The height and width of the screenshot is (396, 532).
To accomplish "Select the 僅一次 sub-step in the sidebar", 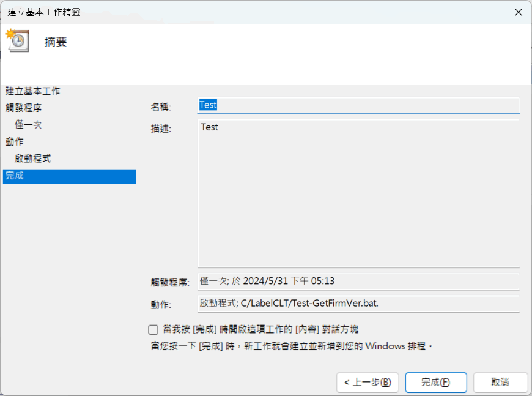I will click(29, 125).
